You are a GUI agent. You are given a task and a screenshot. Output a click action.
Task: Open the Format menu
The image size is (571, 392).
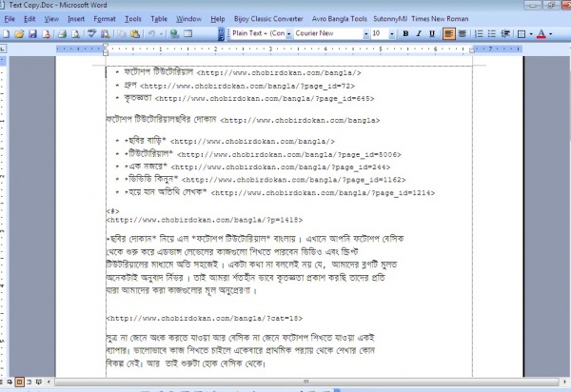click(x=105, y=19)
